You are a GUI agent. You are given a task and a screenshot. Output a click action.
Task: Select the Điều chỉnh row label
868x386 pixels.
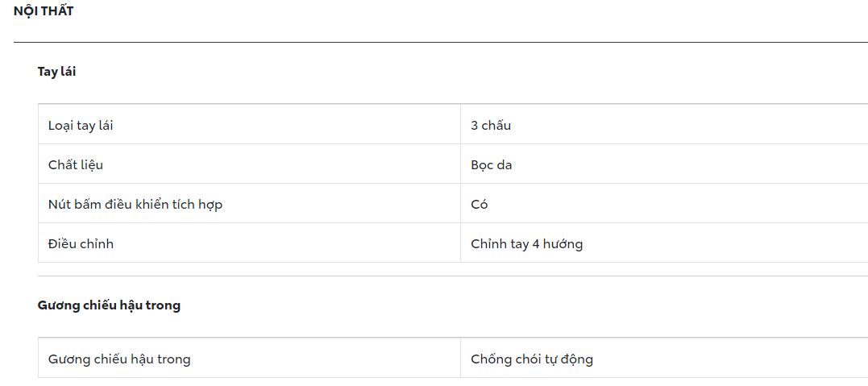coord(81,243)
